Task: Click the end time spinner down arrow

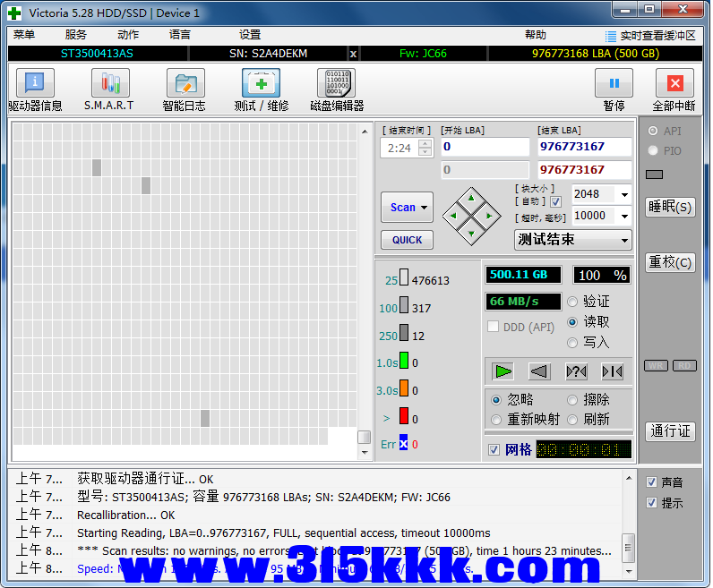Action: coord(425,152)
